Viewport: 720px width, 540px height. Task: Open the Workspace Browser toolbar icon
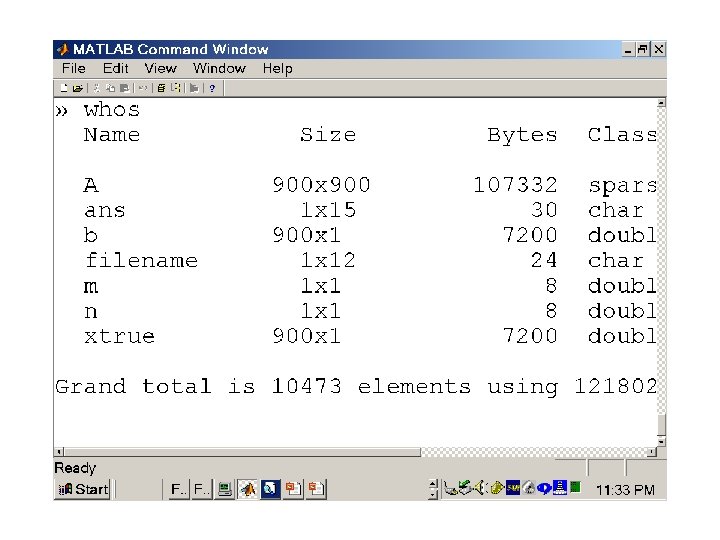tap(161, 88)
